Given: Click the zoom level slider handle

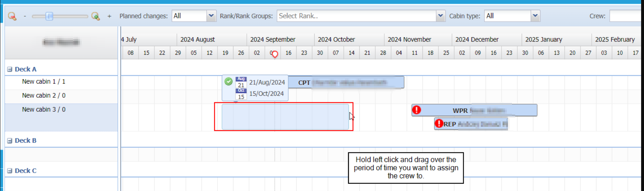Looking at the screenshot, I should pyautogui.click(x=49, y=16).
